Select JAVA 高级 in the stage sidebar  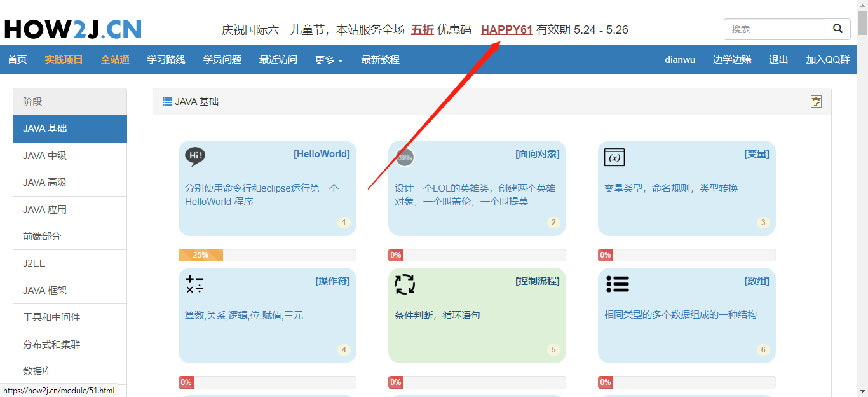pos(70,183)
